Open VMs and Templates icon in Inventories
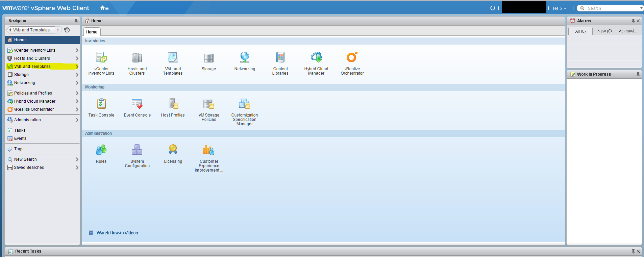644x257 pixels. coord(173,57)
